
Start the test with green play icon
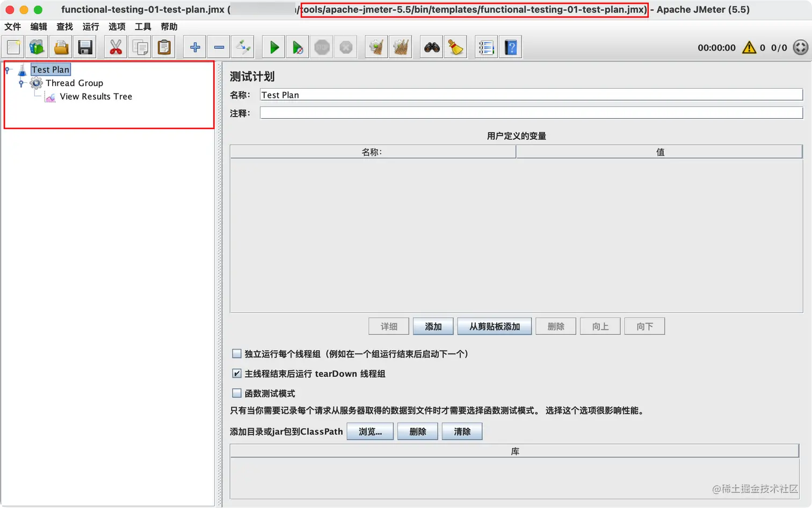tap(274, 47)
